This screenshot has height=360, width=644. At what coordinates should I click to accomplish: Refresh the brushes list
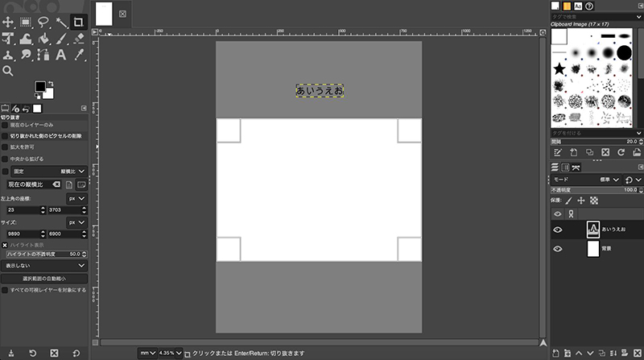(621, 152)
